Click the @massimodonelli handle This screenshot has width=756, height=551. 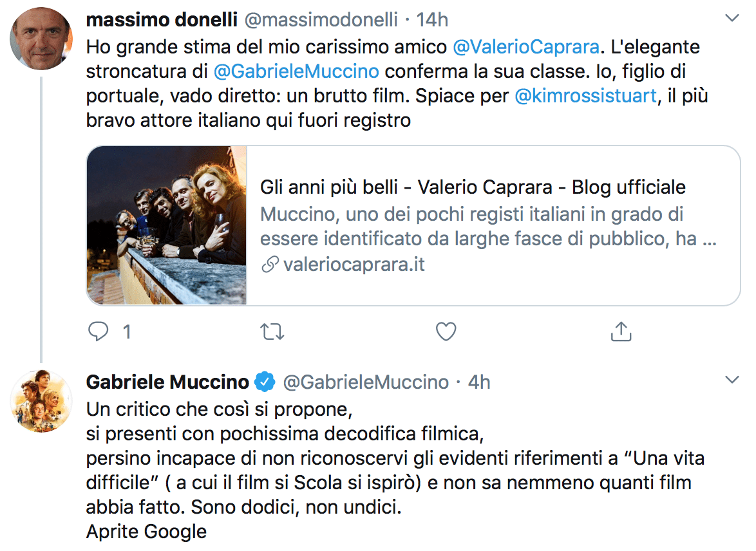320,19
